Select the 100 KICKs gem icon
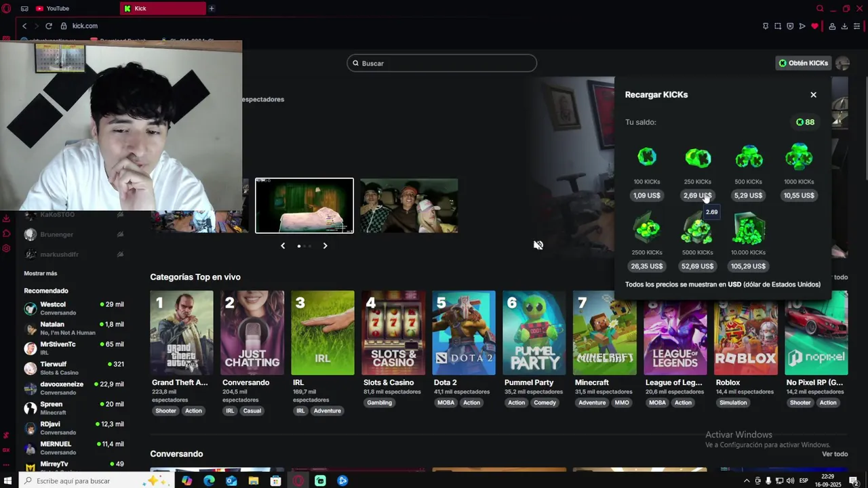Viewport: 868px width, 488px height. click(x=647, y=157)
